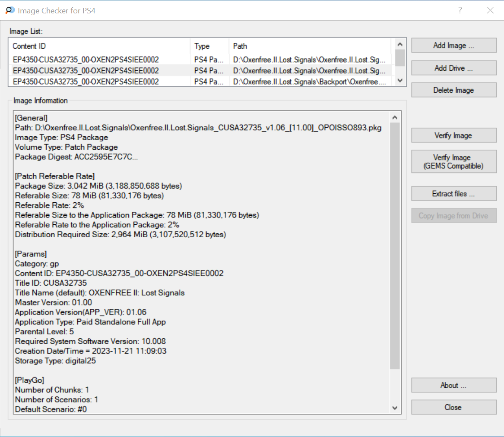
Task: Click the image information scroll up arrow
Action: (395, 117)
